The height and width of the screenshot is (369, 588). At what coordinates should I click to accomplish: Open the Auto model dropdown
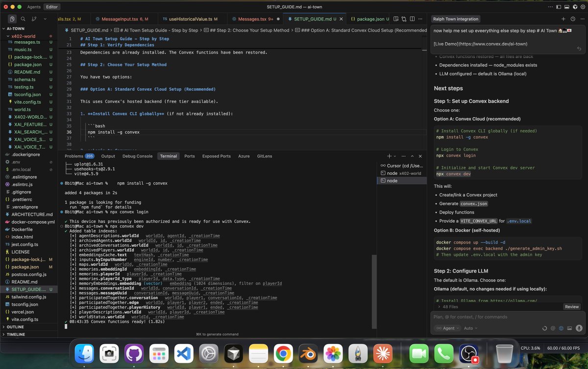(469, 328)
